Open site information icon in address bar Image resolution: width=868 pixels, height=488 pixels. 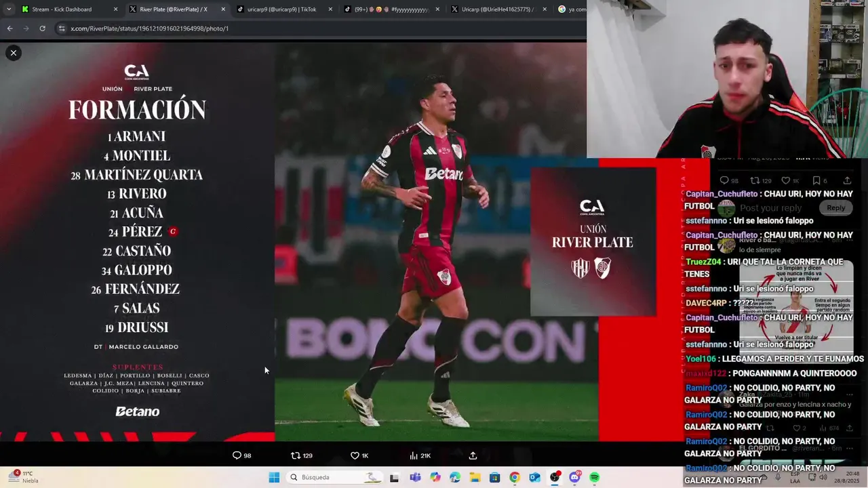[x=62, y=28]
